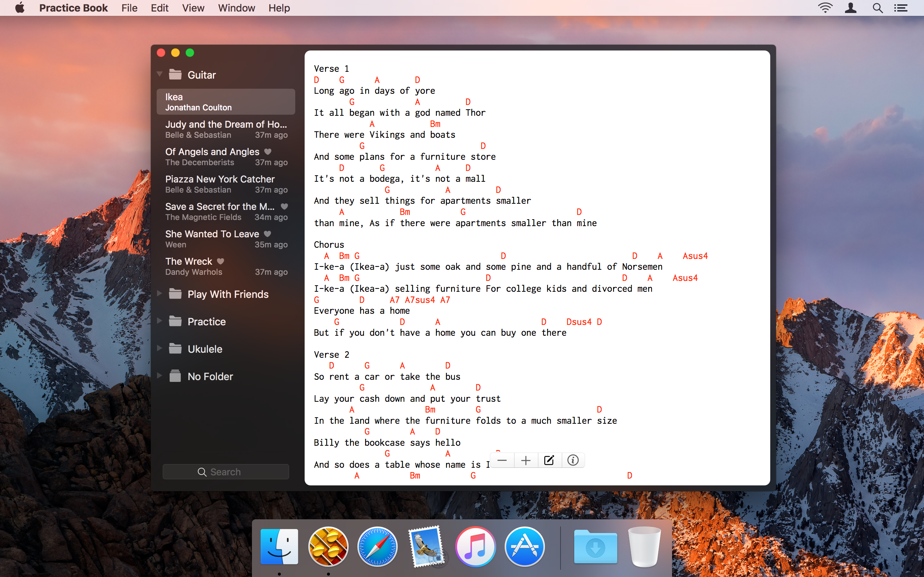This screenshot has height=577, width=924.
Task: Open the song info icon
Action: (x=573, y=460)
